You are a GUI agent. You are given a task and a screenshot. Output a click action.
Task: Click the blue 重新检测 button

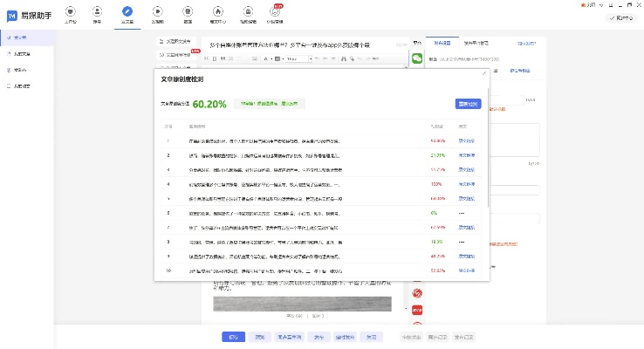click(468, 104)
